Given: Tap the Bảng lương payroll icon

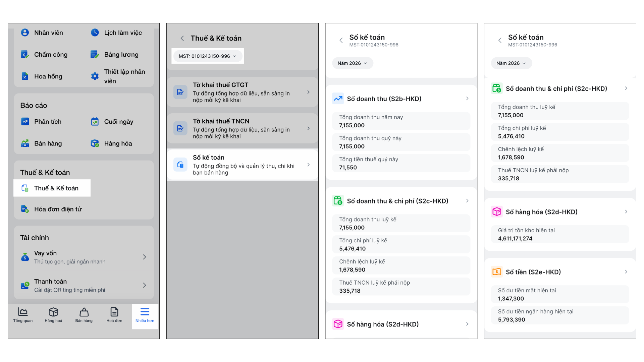Looking at the screenshot, I should point(95,55).
